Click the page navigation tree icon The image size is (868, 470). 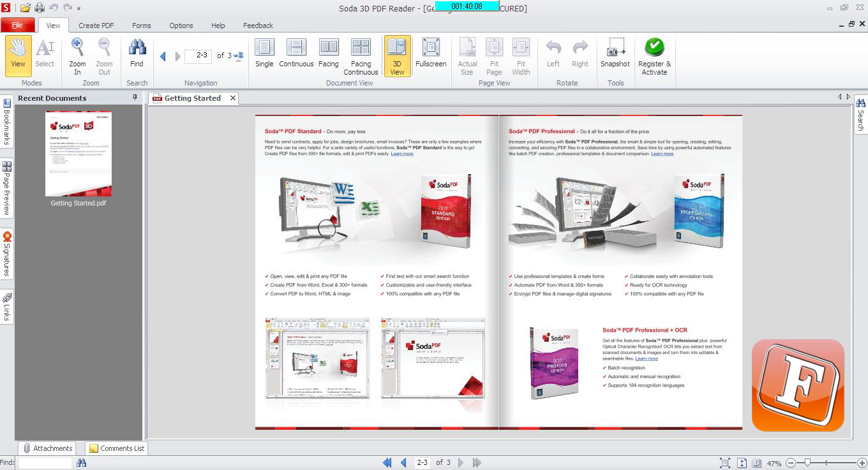[x=239, y=56]
